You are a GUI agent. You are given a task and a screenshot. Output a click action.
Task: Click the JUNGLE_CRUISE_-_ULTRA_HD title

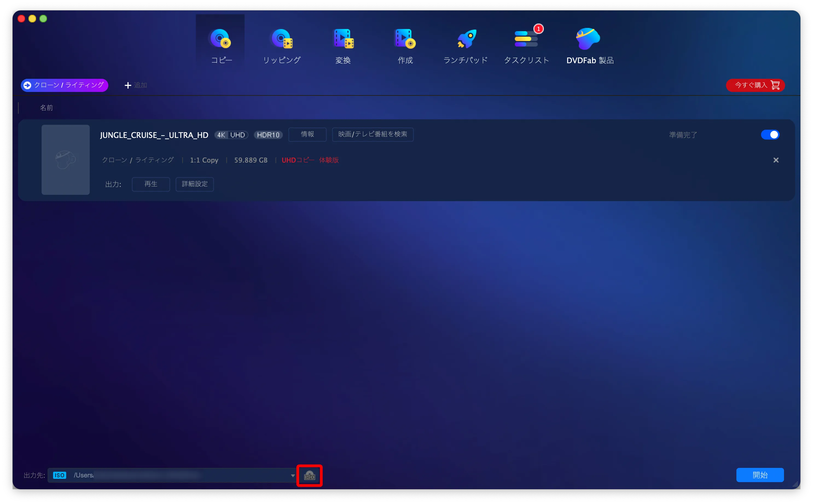154,135
